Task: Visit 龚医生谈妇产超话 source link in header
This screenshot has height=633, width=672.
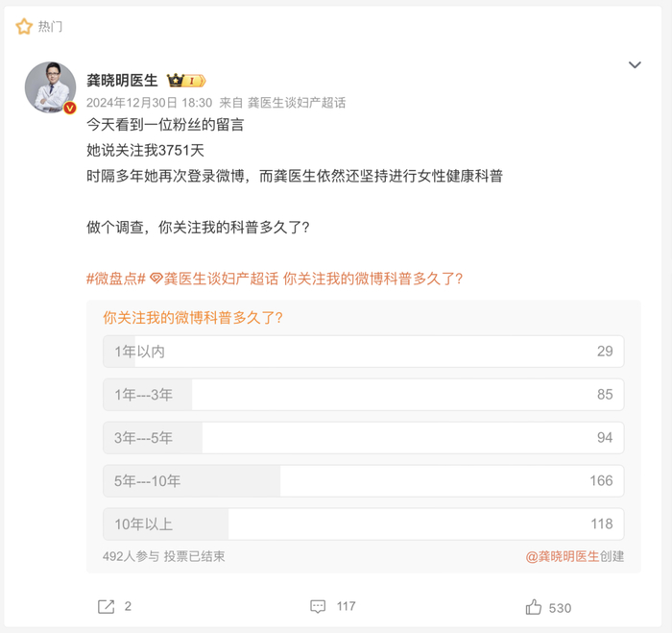Action: click(297, 102)
